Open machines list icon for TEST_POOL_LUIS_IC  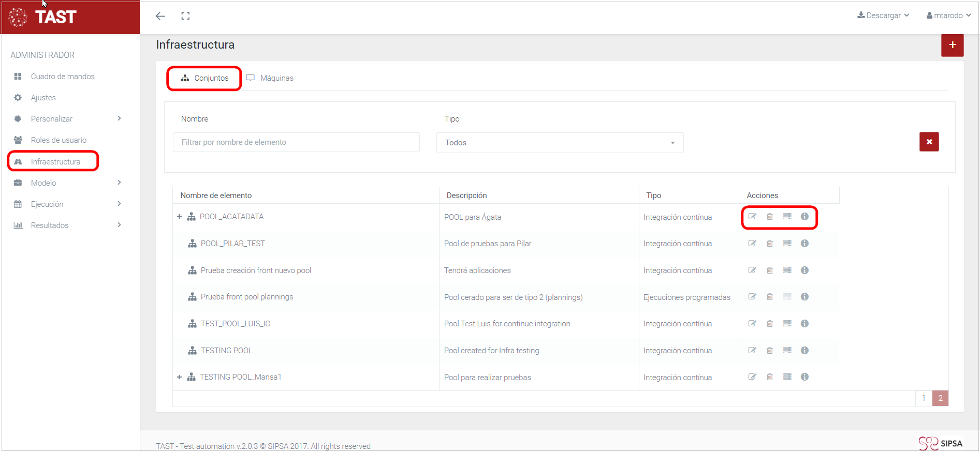point(787,324)
